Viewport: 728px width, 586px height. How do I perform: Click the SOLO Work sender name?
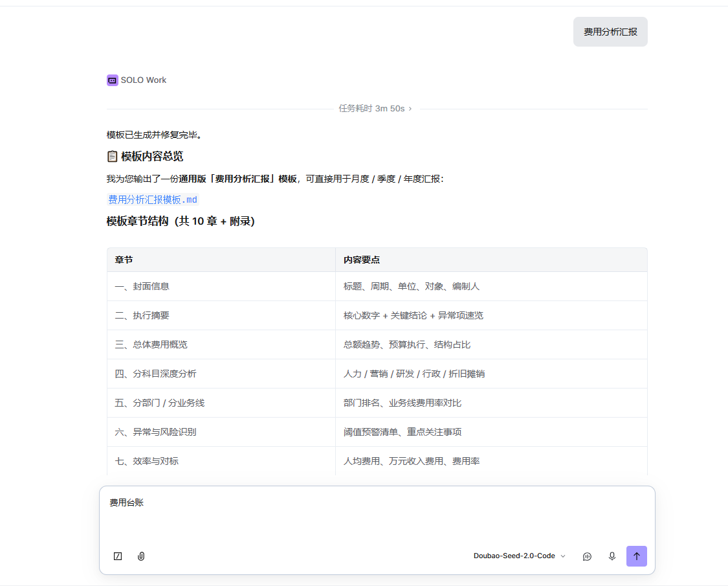[144, 80]
